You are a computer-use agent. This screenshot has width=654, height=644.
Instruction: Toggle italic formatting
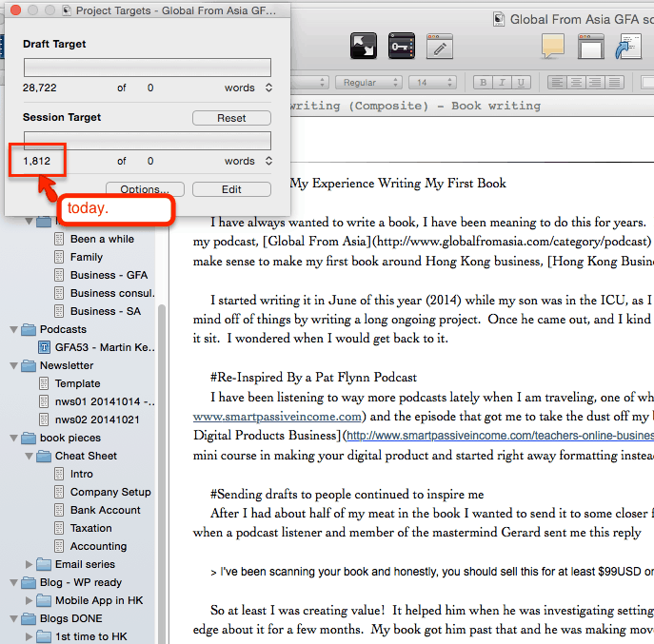(503, 83)
